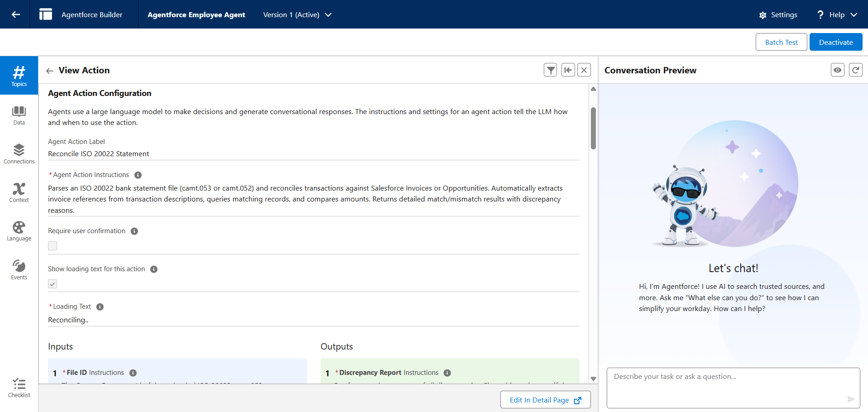This screenshot has height=412, width=868.
Task: Click the filter funnel icon
Action: click(x=551, y=70)
